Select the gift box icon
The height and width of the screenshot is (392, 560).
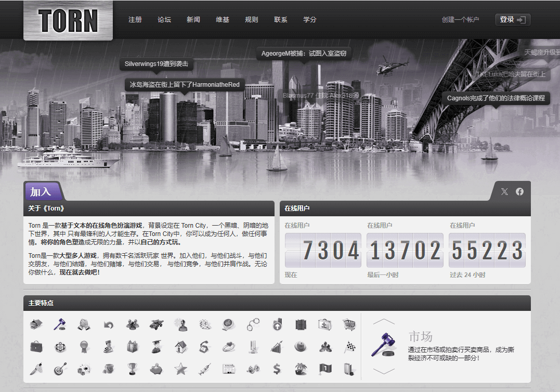tap(132, 347)
